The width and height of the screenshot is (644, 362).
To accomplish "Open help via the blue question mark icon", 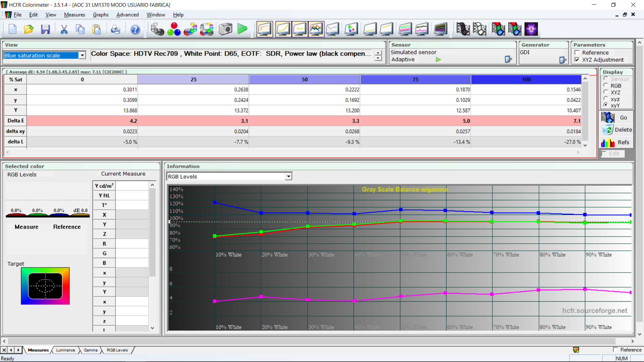I will coord(135,29).
